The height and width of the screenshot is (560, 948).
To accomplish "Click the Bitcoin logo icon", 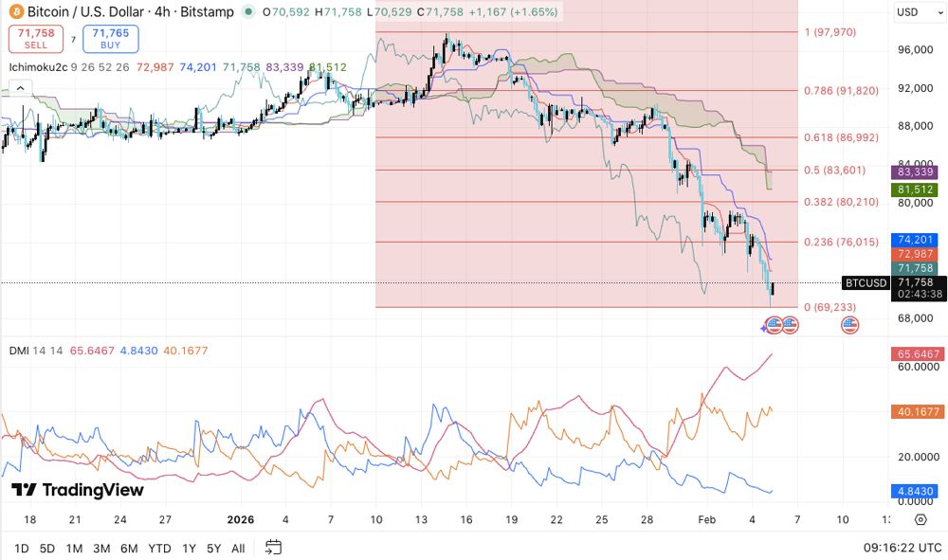I will [x=15, y=11].
